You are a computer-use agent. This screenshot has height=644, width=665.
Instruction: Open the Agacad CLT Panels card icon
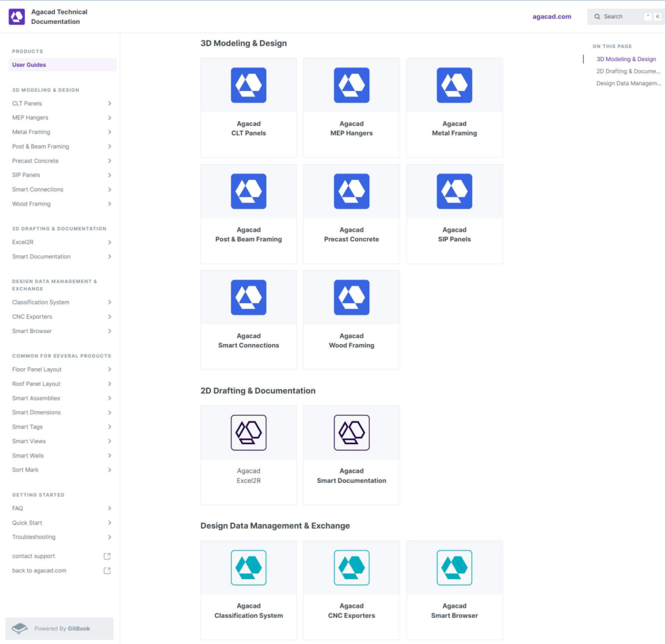[x=249, y=85]
